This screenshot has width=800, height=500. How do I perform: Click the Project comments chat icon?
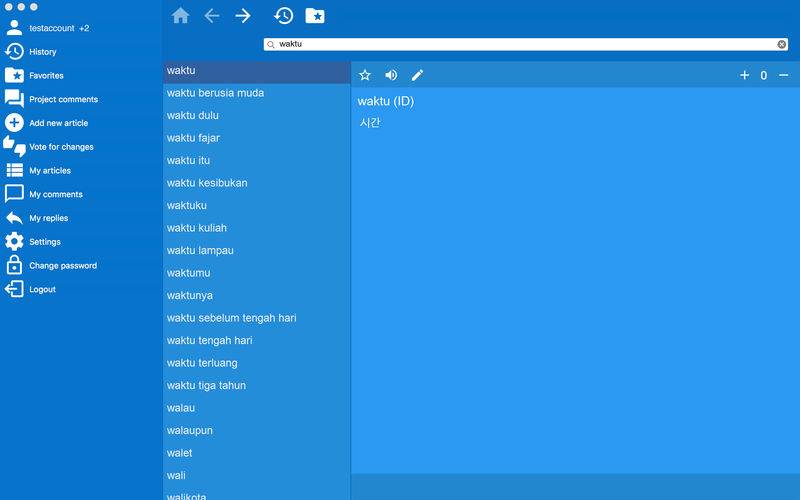(14, 99)
